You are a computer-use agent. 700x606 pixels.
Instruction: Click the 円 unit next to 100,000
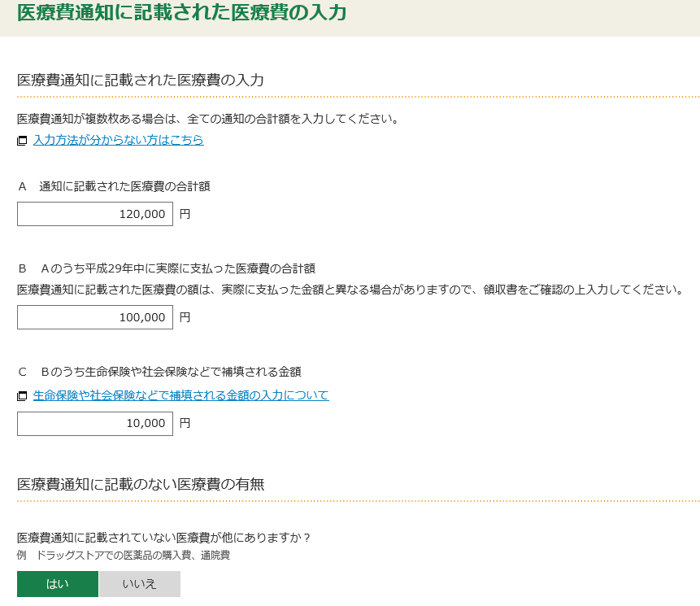185,317
